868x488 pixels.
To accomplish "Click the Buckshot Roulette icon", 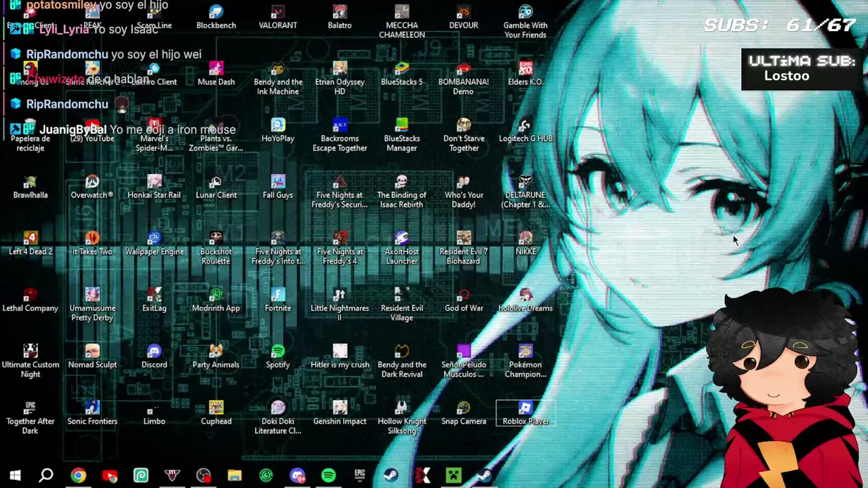I will (216, 248).
